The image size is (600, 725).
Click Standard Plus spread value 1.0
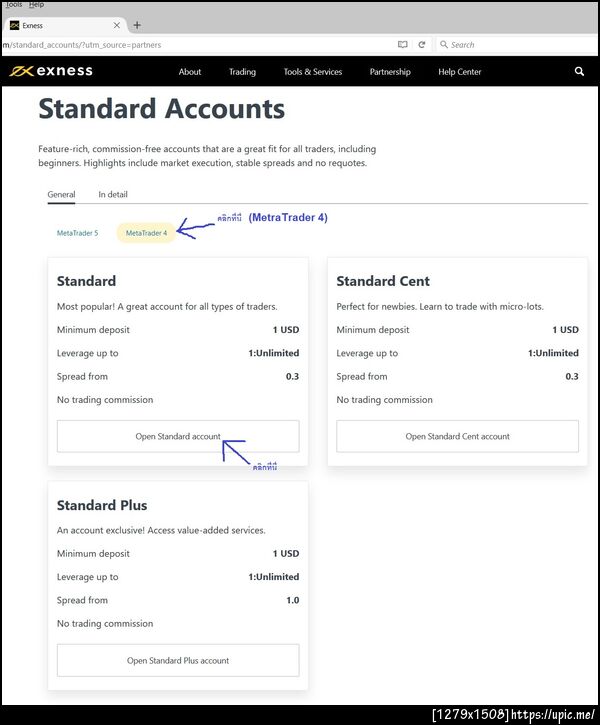[x=293, y=600]
